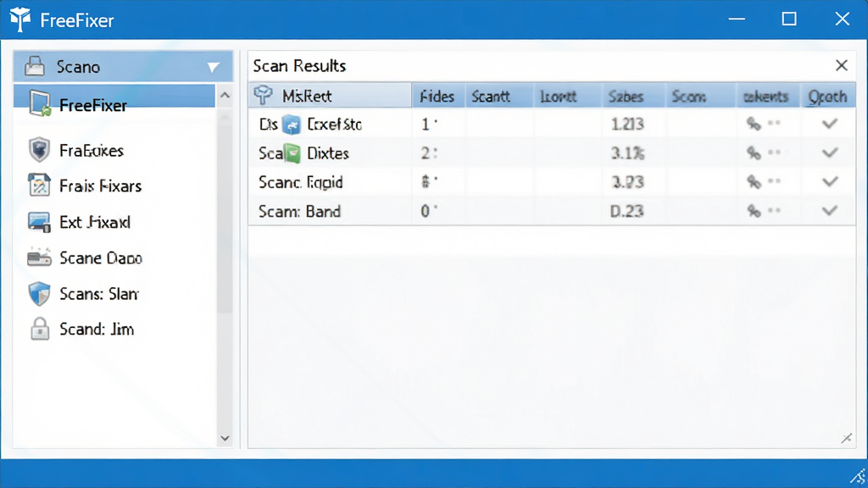Click the window corner resize grip icon
Image resolution: width=868 pixels, height=488 pixels.
click(x=858, y=477)
